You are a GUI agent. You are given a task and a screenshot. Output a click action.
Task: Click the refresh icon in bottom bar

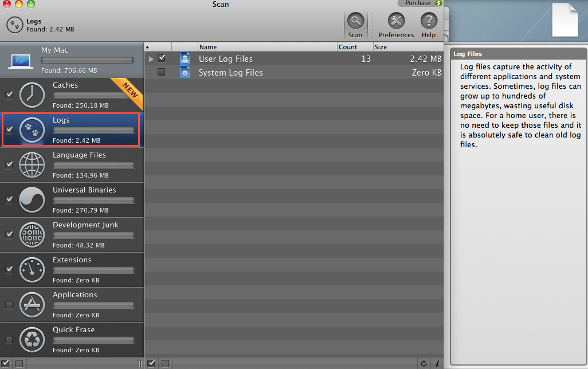tap(424, 363)
